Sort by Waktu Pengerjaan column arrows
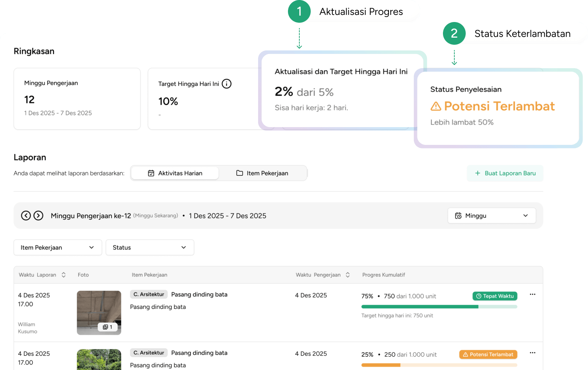Screen dimensions: 588x370 click(x=348, y=275)
